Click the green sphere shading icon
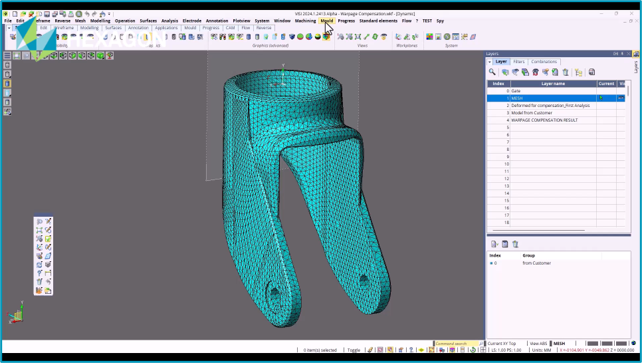The image size is (642, 363). [x=300, y=37]
